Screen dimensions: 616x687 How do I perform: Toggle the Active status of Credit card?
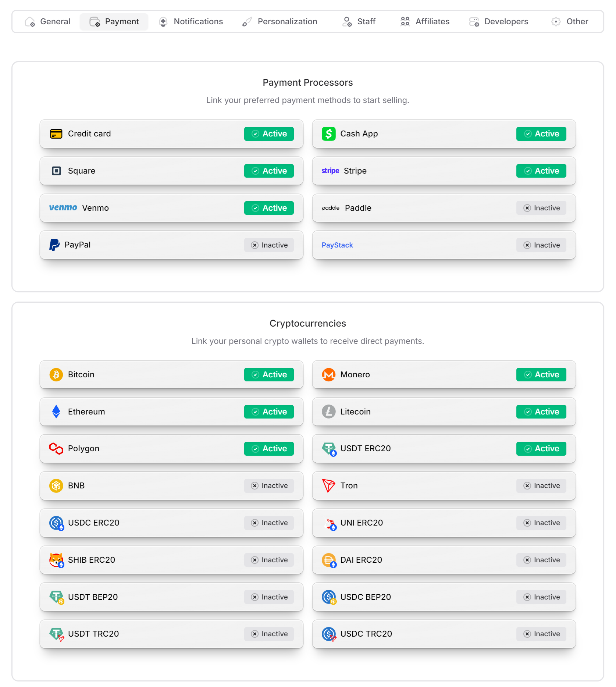click(x=269, y=134)
